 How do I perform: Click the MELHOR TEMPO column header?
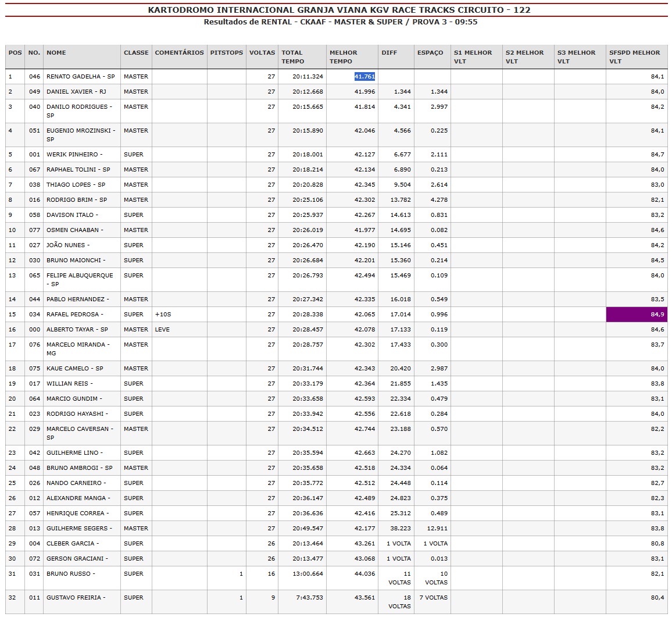(344, 56)
